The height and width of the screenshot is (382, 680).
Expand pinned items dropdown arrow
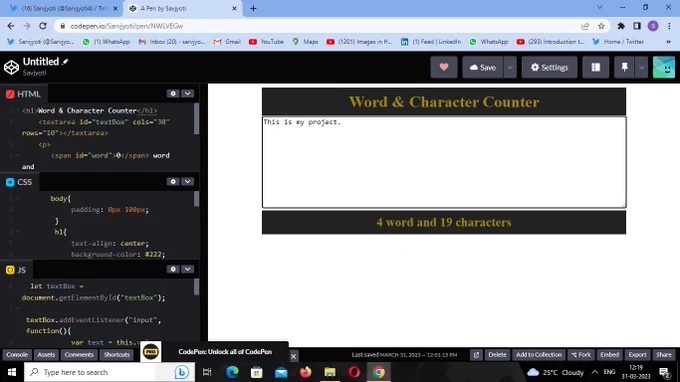641,67
